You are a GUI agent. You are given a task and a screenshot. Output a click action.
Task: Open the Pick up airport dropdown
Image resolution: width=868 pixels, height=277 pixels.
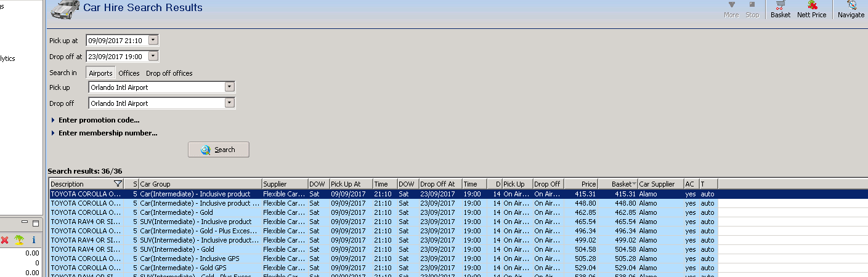pyautogui.click(x=230, y=87)
